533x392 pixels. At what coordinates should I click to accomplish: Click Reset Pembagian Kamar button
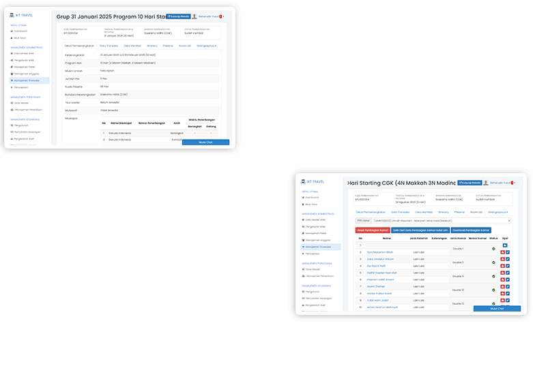click(372, 230)
